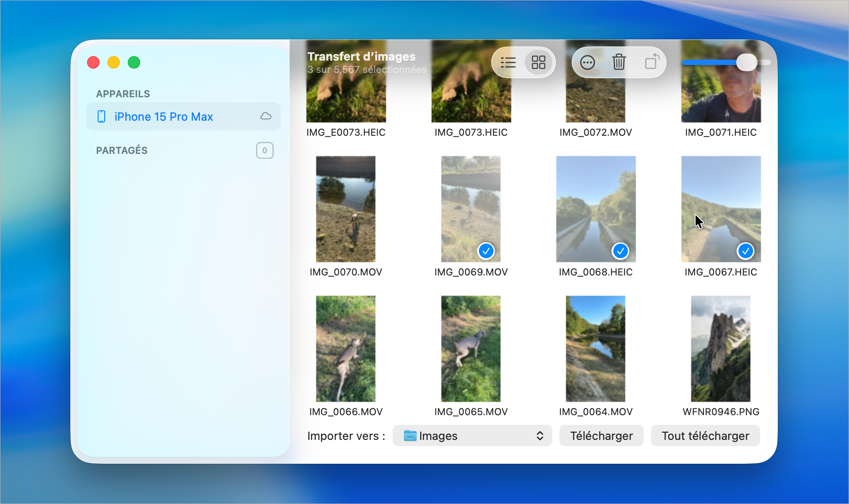Select the WFNR0946.PNG thumbnail

tap(721, 348)
